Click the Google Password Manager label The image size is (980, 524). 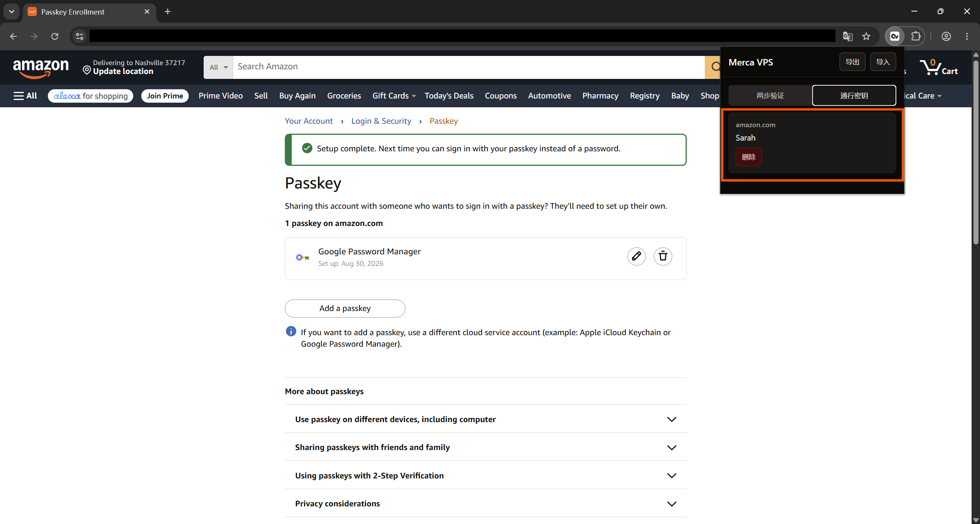point(369,252)
